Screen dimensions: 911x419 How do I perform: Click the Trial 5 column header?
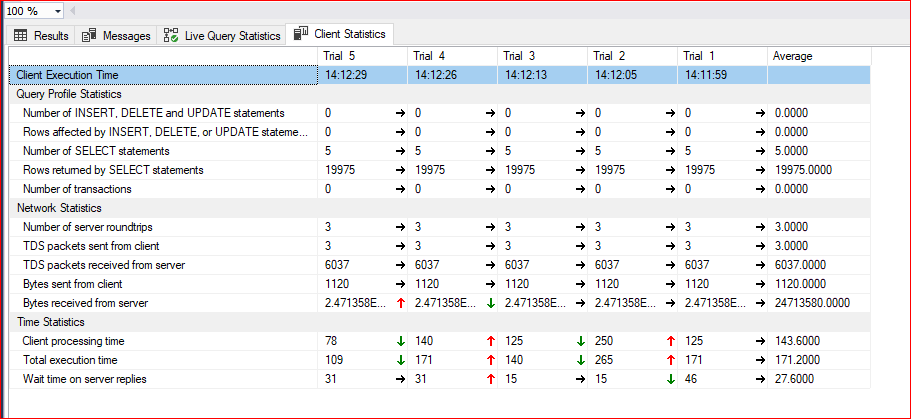(x=341, y=56)
